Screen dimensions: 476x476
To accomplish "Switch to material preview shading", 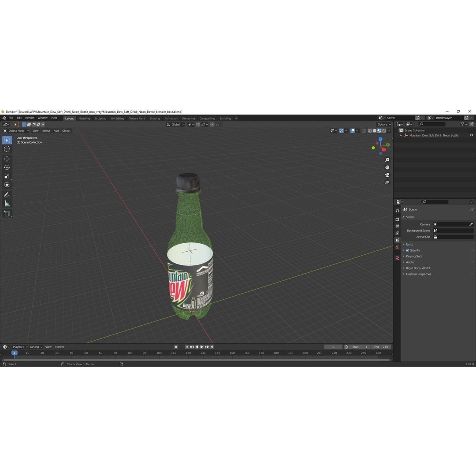I will (x=379, y=131).
